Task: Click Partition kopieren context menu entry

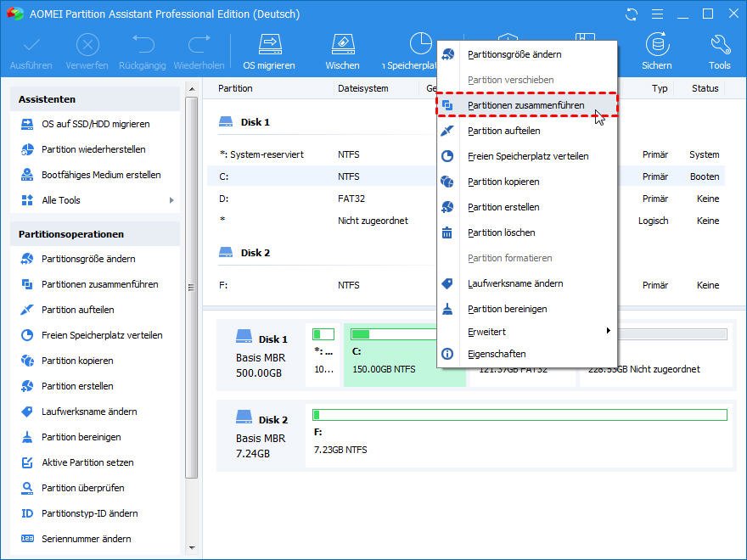Action: pos(527,182)
